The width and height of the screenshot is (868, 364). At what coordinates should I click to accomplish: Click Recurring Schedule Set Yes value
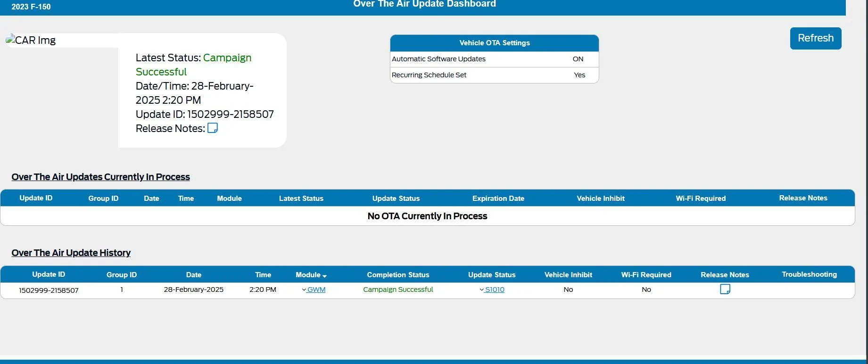pos(579,75)
